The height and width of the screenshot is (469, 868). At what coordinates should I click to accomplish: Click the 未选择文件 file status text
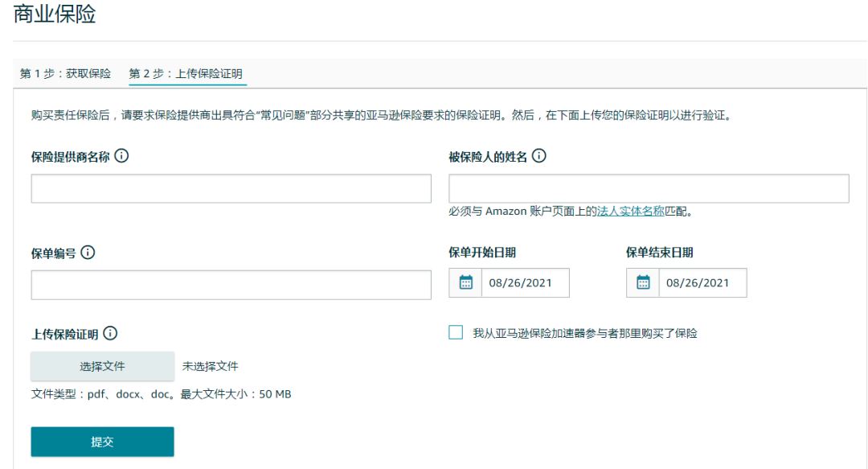pos(211,366)
